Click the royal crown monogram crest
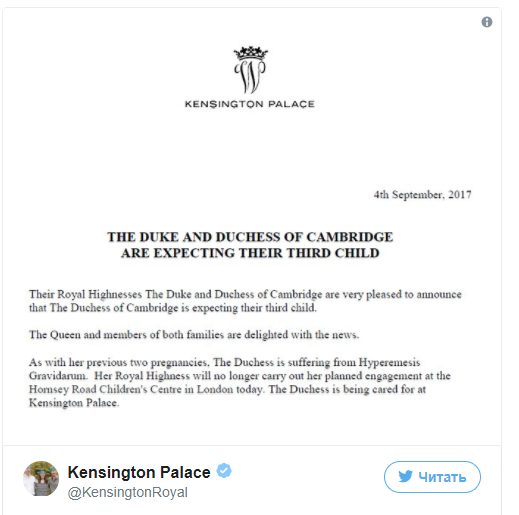Image resolution: width=519 pixels, height=515 pixels. (x=250, y=70)
